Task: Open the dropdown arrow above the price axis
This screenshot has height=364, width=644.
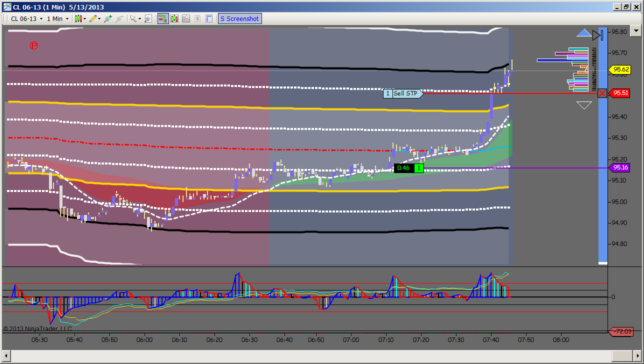Action: [x=636, y=31]
